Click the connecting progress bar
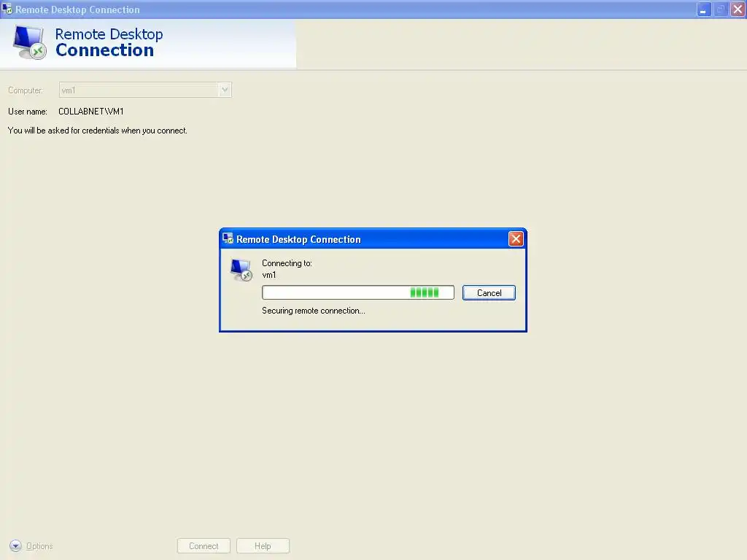This screenshot has height=560, width=747. 357,292
